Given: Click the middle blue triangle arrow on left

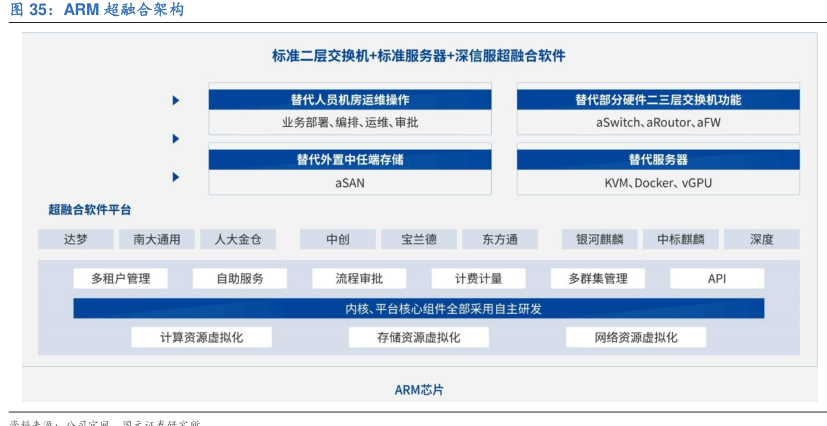Looking at the screenshot, I should click(176, 139).
